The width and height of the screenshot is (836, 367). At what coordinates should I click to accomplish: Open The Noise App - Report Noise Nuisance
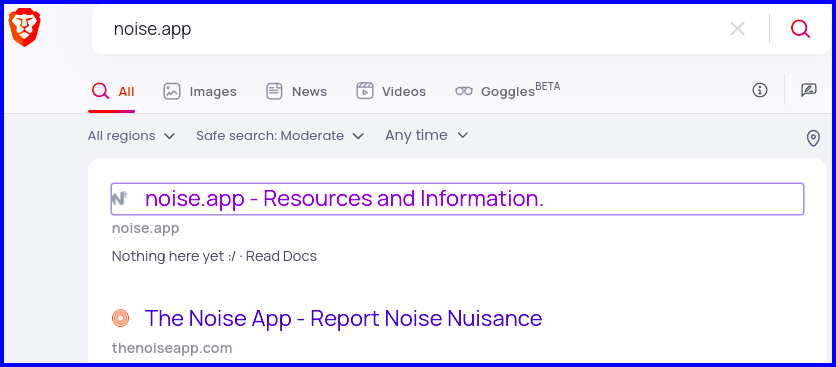(343, 318)
